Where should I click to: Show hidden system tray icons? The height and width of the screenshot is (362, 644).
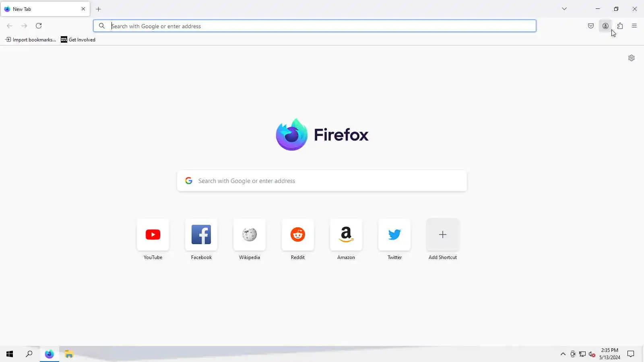563,354
